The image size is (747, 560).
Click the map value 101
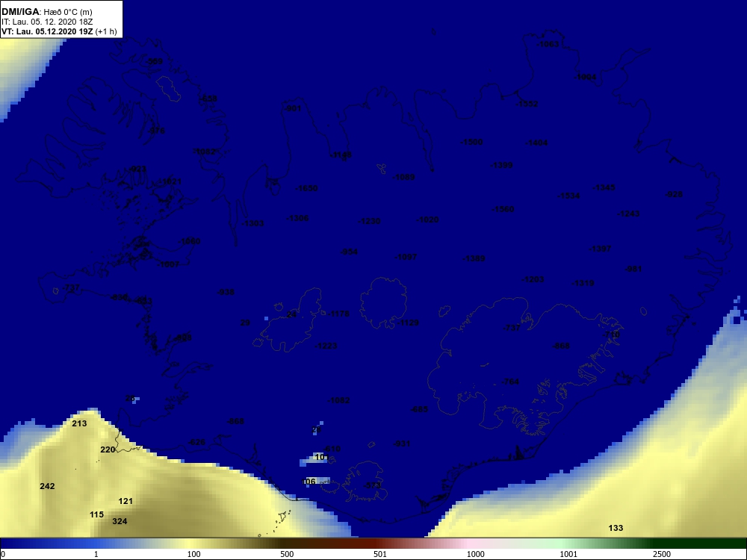pos(321,457)
